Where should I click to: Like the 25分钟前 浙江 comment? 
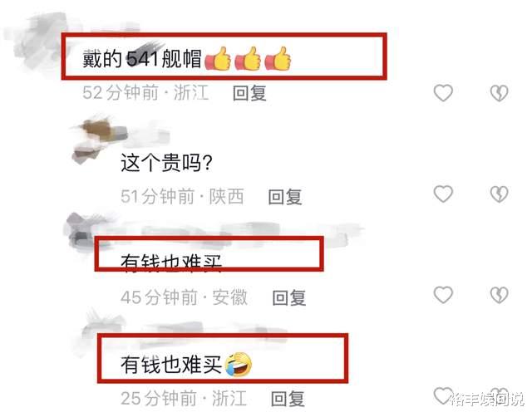click(x=443, y=395)
